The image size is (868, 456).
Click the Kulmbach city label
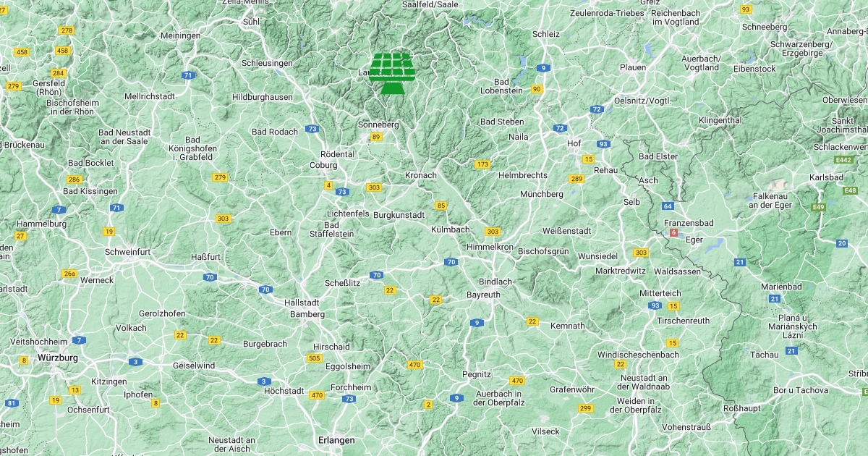coord(450,229)
